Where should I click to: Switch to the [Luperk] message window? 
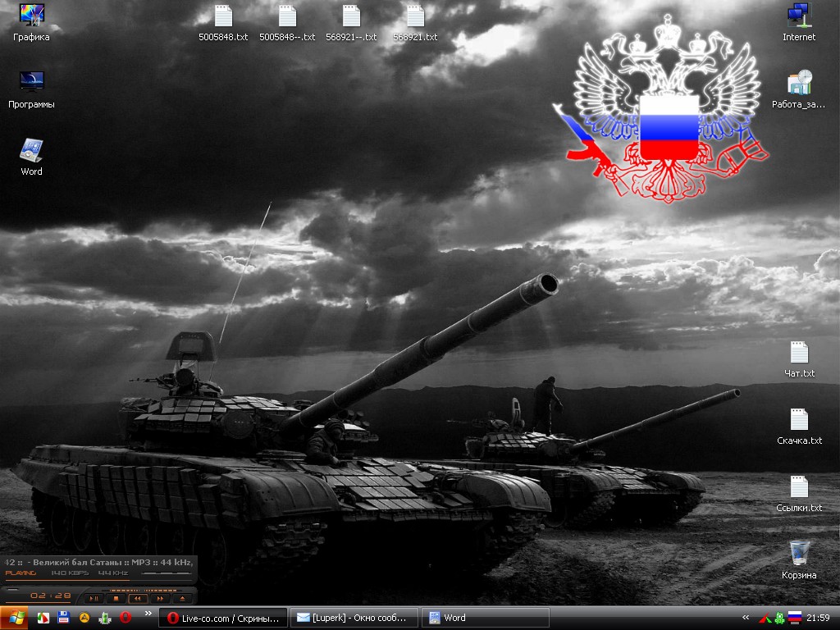(x=354, y=618)
